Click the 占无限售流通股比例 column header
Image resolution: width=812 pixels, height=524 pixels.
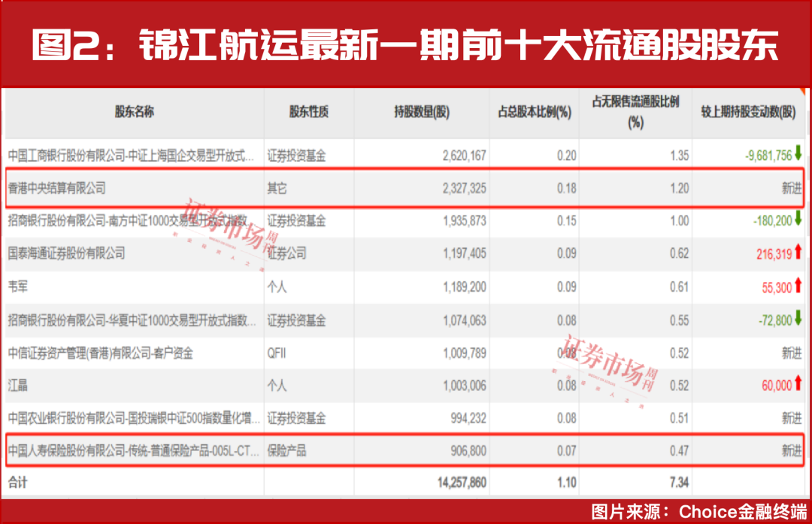tap(635, 112)
